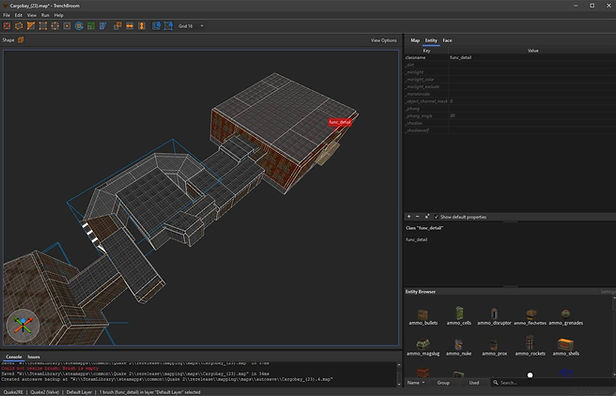Switch to the Issues tab
This screenshot has height=396, width=616.
coord(34,357)
